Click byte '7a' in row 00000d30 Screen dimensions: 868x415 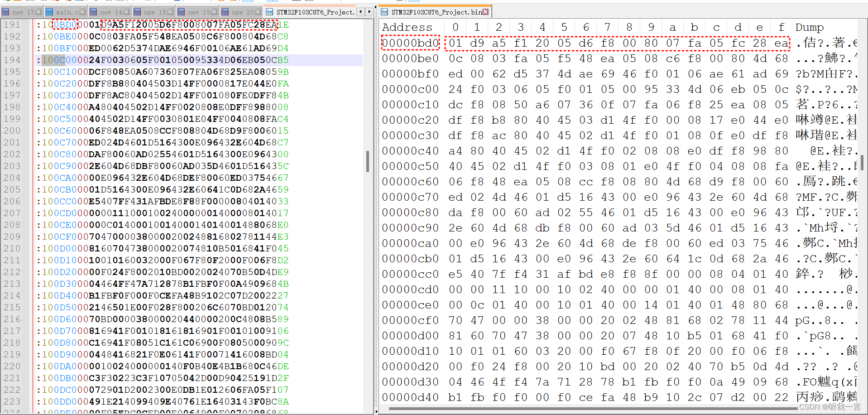[x=542, y=382]
